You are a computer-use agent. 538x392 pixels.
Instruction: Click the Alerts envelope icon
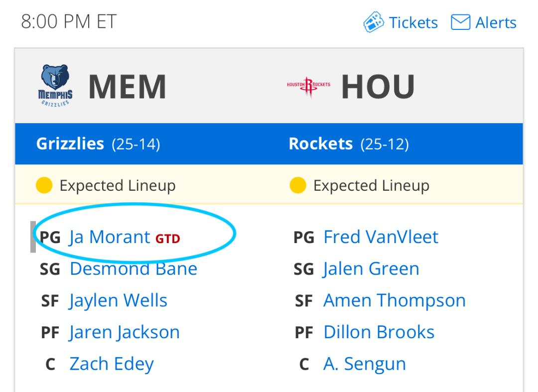[x=460, y=22]
